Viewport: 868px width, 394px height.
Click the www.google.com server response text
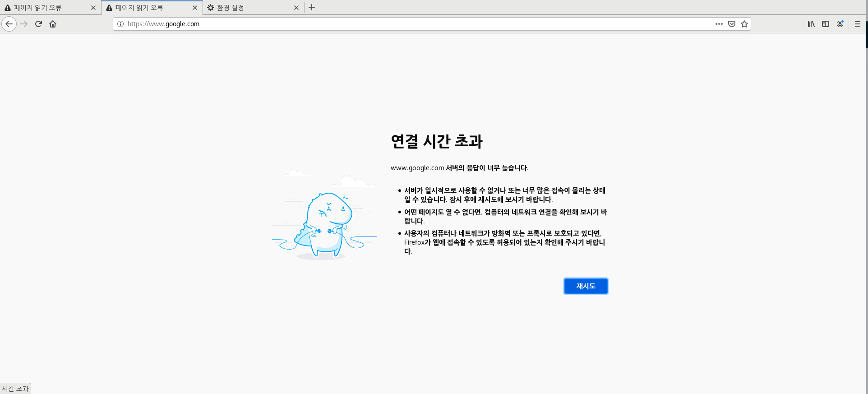459,168
